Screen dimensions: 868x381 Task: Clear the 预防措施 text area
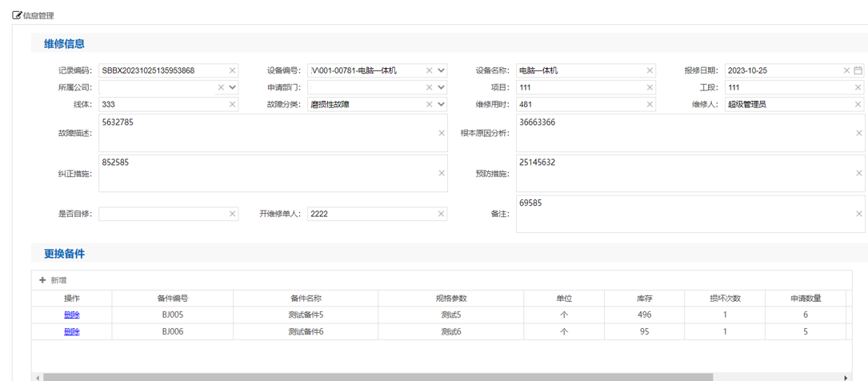click(x=859, y=174)
